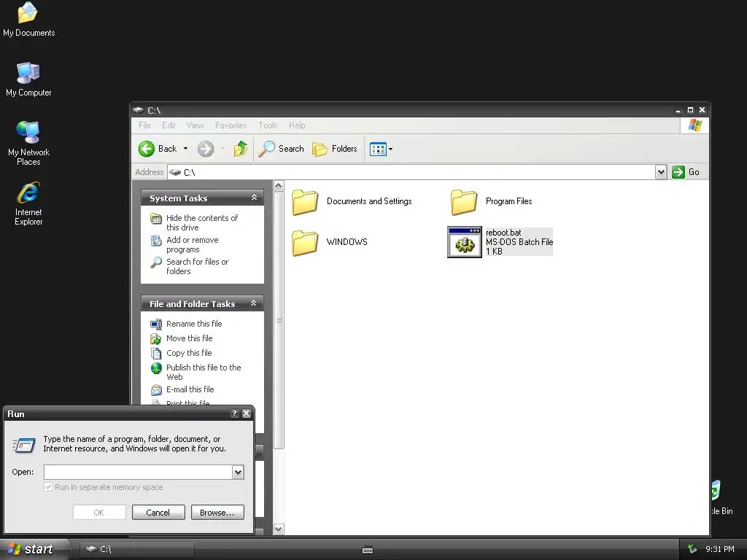Close the Run dialog
747x560 pixels.
247,413
